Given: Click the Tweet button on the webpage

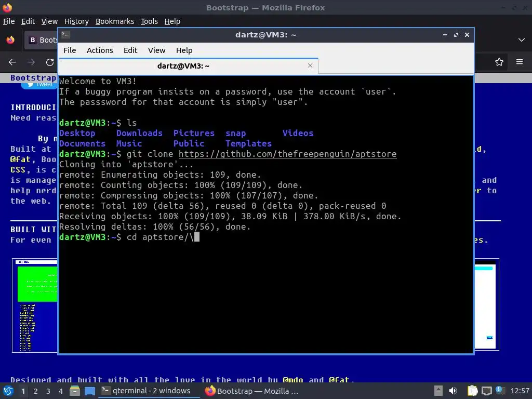Looking at the screenshot, I should click(x=39, y=85).
